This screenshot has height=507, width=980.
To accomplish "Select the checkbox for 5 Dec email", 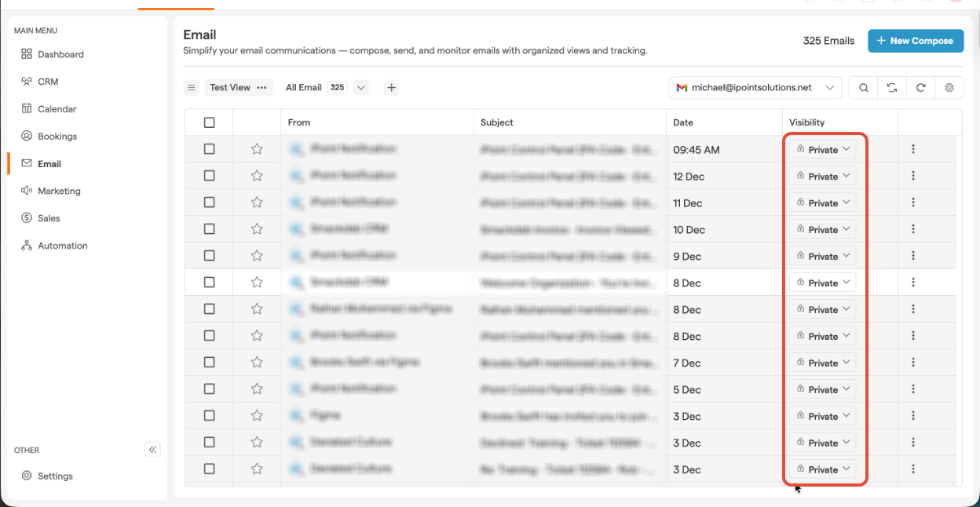I will pyautogui.click(x=209, y=389).
